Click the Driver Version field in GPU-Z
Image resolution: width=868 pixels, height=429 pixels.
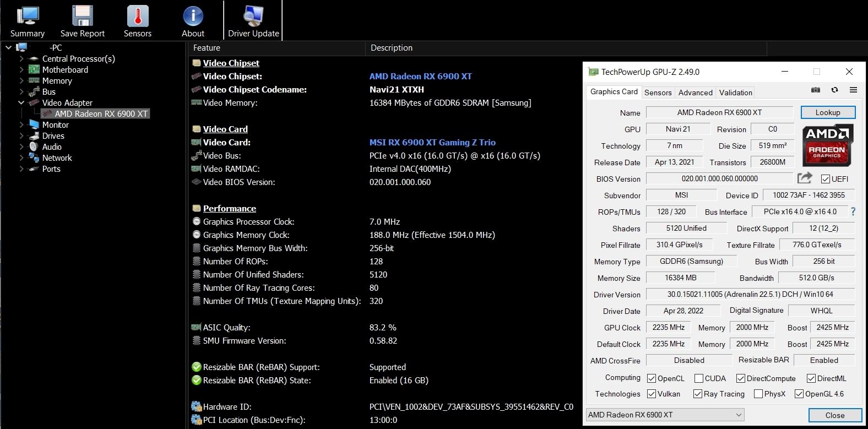pyautogui.click(x=750, y=294)
